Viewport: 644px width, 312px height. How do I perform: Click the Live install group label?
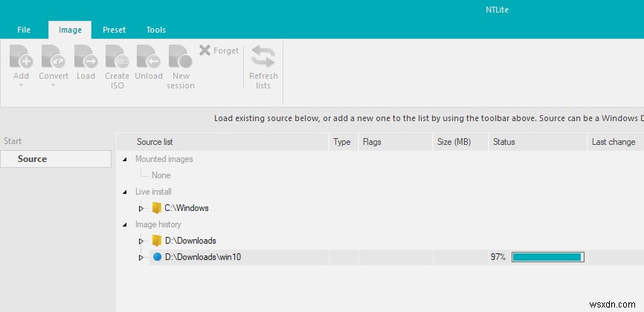153,192
